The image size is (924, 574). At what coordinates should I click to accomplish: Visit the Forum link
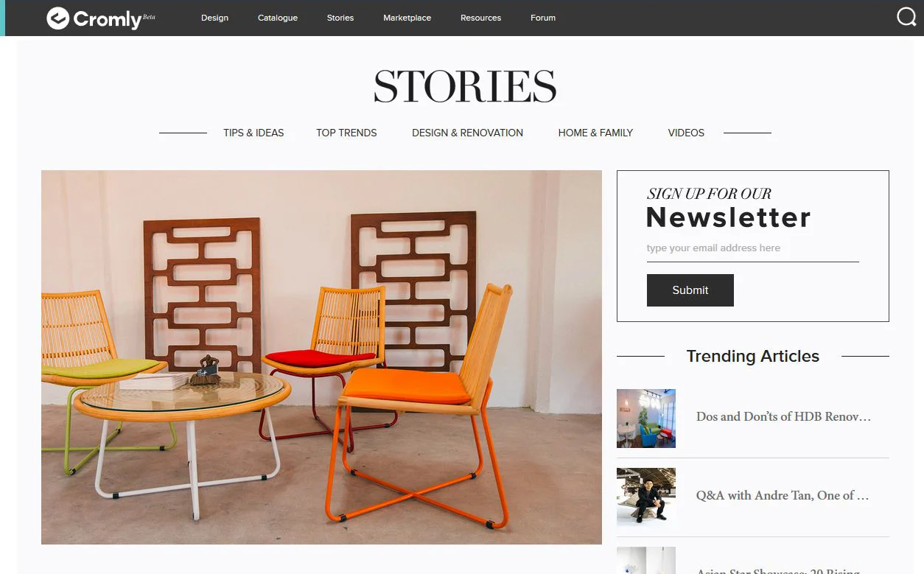click(543, 18)
